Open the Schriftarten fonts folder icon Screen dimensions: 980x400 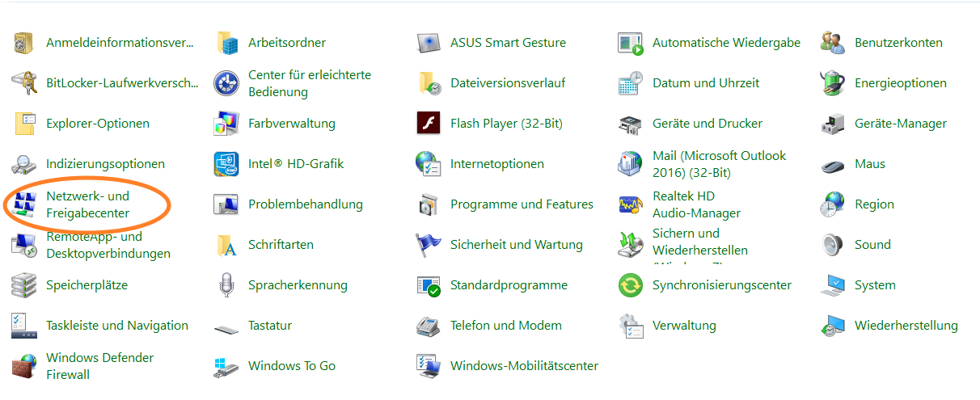click(226, 245)
